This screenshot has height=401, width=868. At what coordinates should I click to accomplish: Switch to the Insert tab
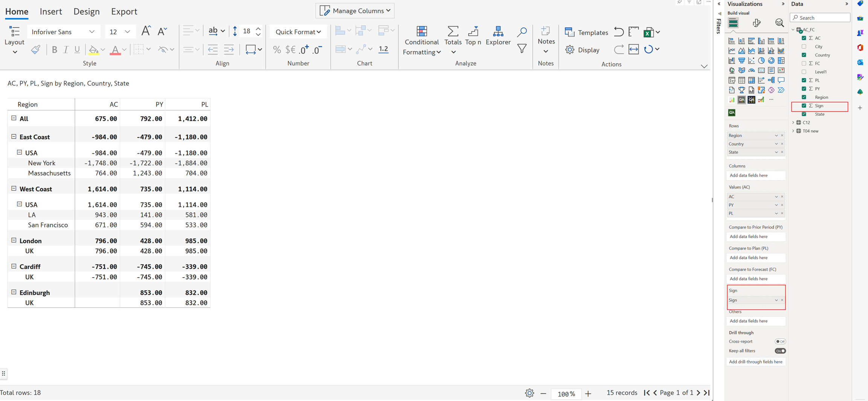pos(51,12)
